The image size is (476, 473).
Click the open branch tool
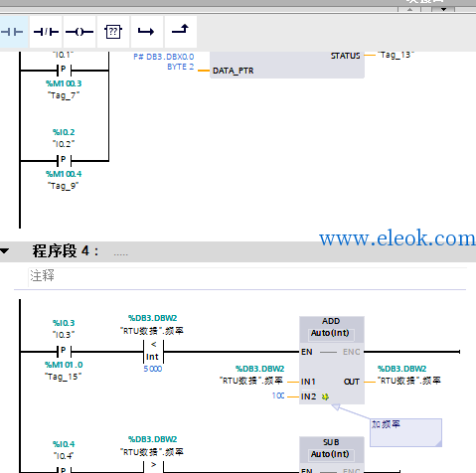(x=147, y=32)
